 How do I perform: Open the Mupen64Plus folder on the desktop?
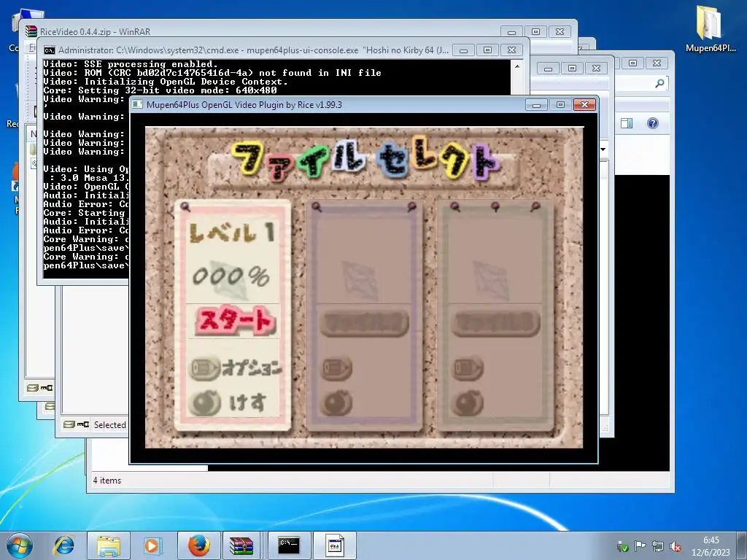711,28
